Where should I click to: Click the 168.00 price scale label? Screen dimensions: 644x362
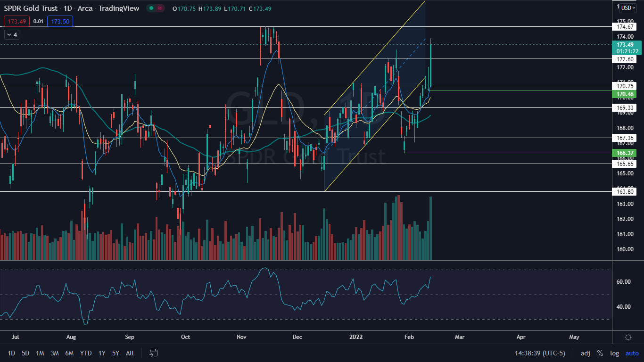[625, 128]
